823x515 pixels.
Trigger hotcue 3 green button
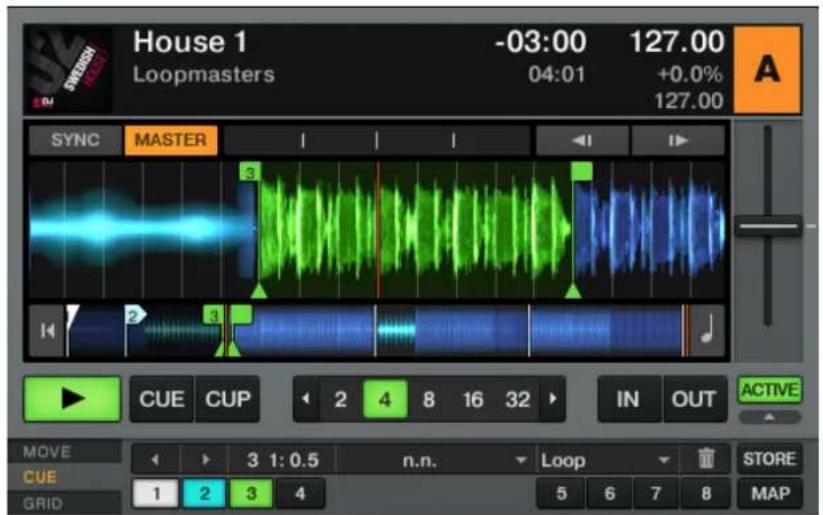[251, 493]
